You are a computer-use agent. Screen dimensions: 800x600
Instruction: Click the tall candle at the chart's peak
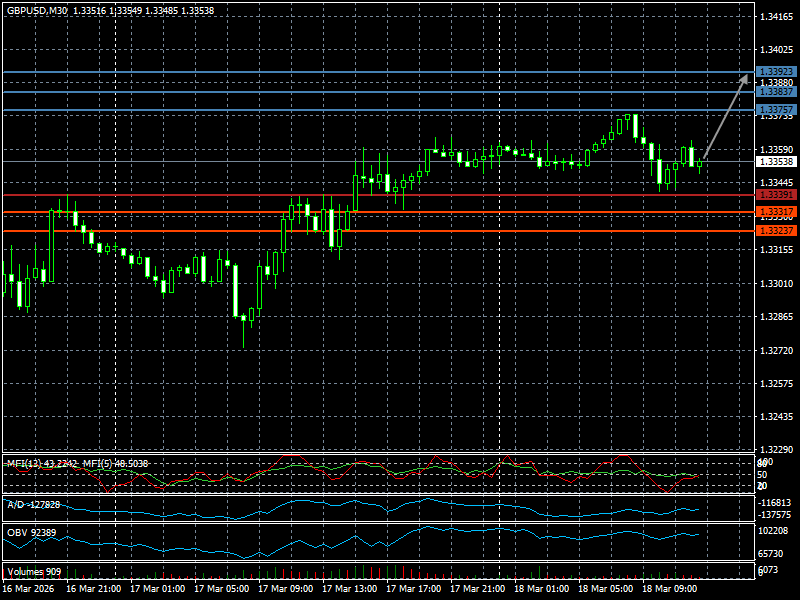pos(633,127)
